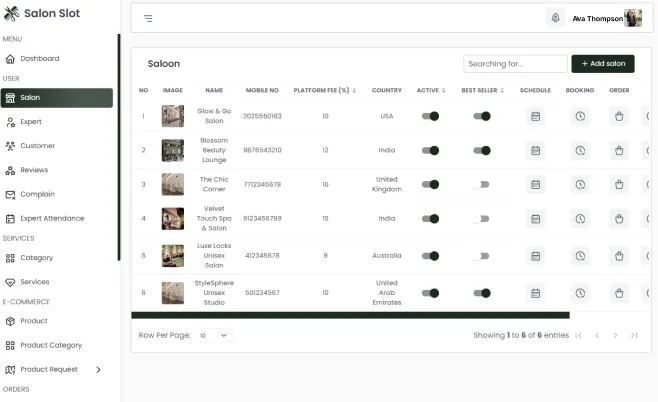Go to Reviews section

[57, 170]
